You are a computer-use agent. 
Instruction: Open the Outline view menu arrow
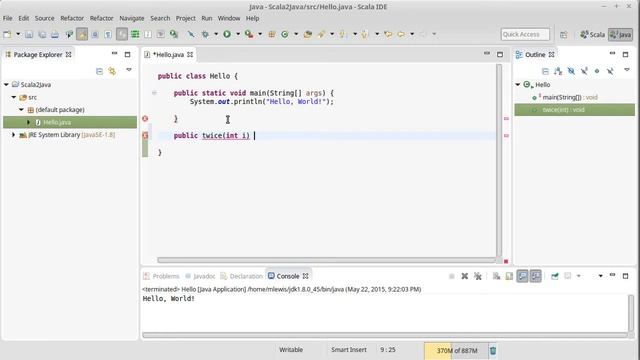[627, 70]
